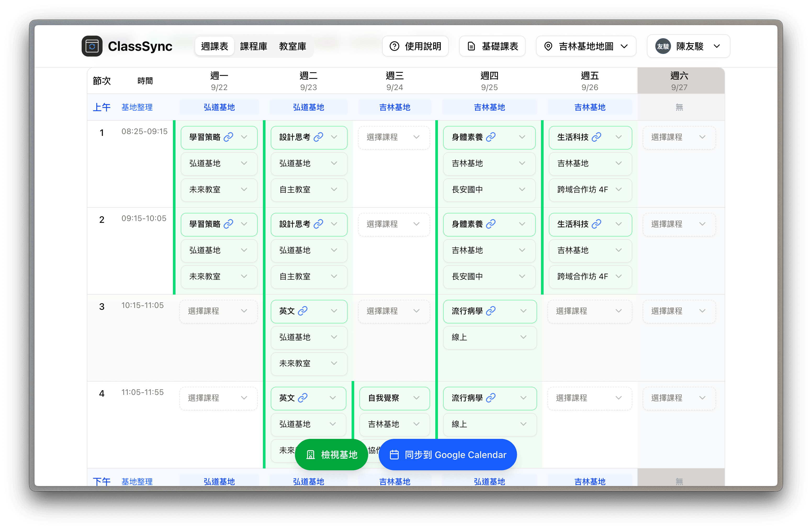Switch to the 教室庫 tab
812x530 pixels.
tap(292, 46)
